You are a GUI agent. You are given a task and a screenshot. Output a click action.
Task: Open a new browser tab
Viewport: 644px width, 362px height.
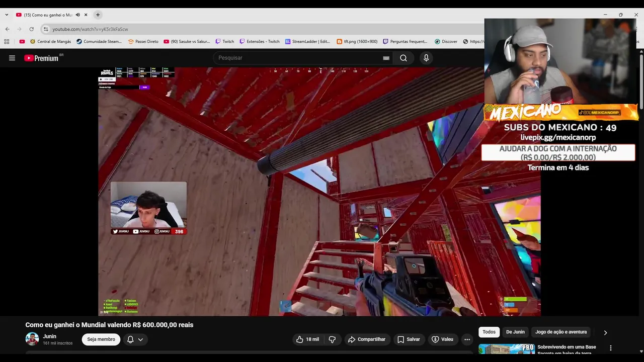98,15
